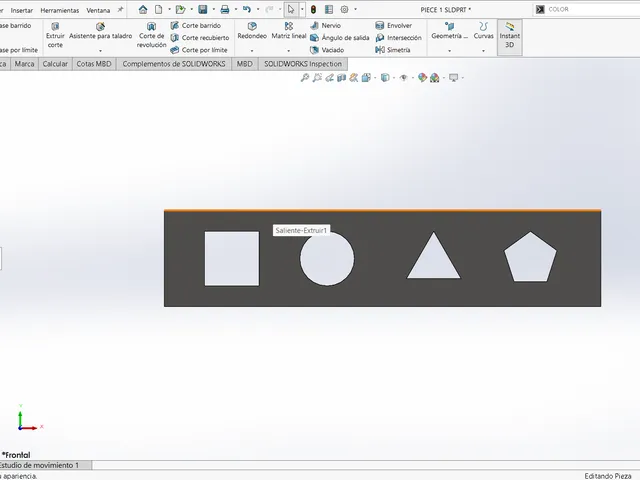Open Estudio de movimiento 1 tab

45,465
